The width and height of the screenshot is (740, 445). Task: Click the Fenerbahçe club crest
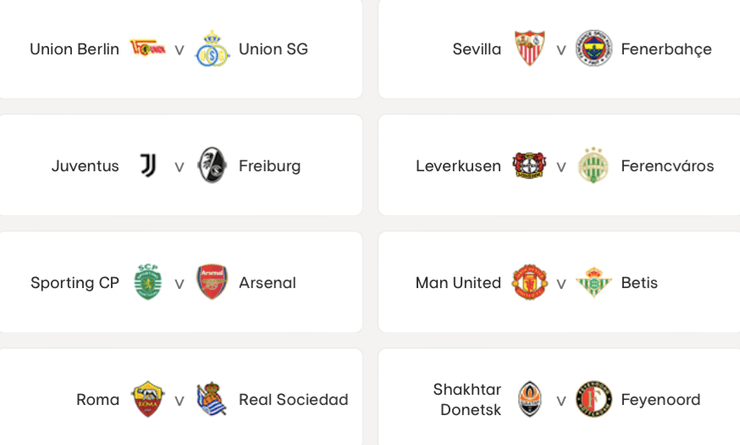click(x=593, y=49)
